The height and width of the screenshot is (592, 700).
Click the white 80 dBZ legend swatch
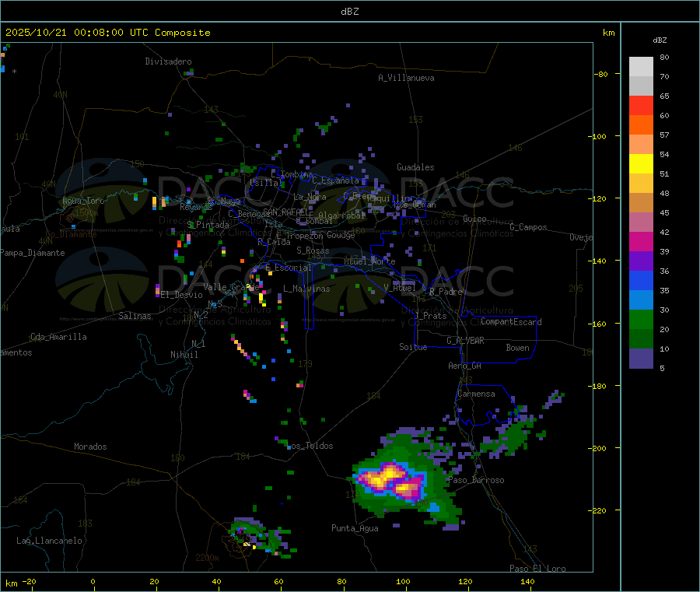[x=641, y=67]
